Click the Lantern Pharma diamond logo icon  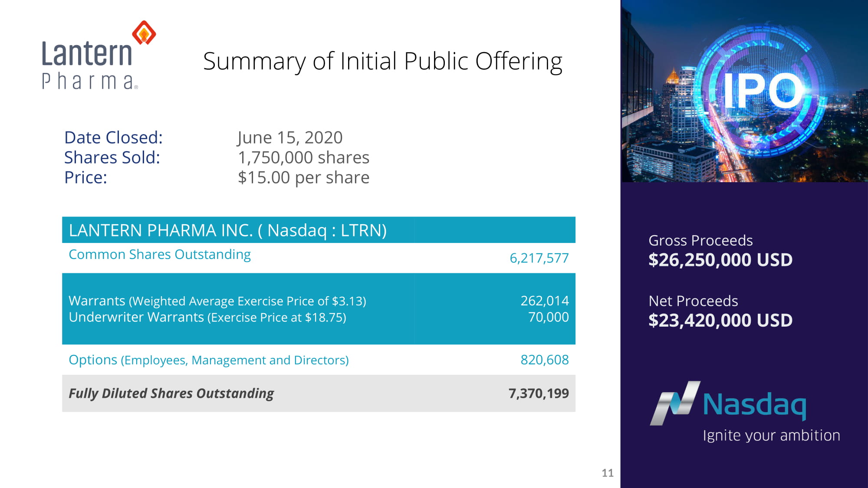click(x=144, y=33)
